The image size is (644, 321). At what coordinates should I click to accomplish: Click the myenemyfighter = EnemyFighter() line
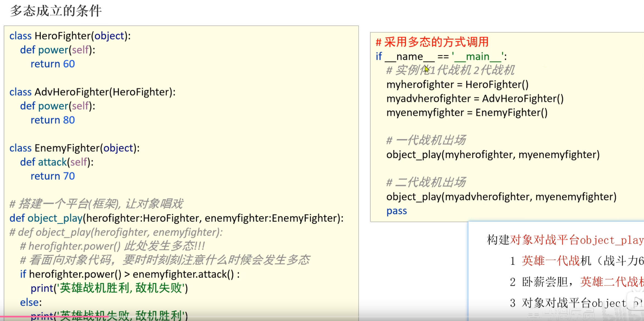[467, 113]
